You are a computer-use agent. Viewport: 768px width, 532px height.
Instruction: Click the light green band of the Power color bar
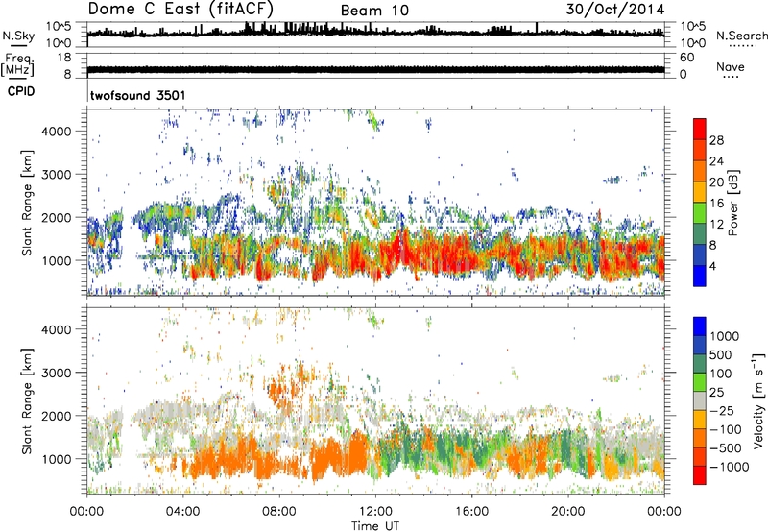[700, 213]
